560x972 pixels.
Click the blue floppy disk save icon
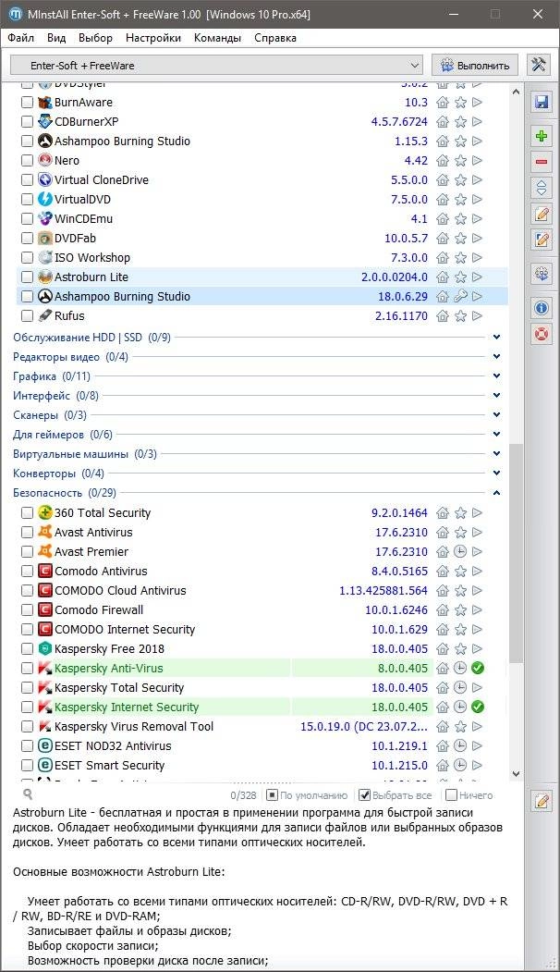[x=542, y=103]
